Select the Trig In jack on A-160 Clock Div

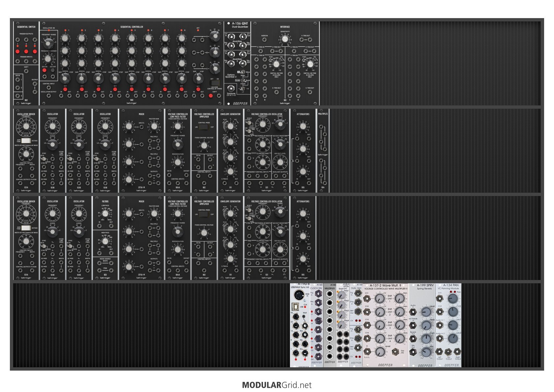[318, 293]
